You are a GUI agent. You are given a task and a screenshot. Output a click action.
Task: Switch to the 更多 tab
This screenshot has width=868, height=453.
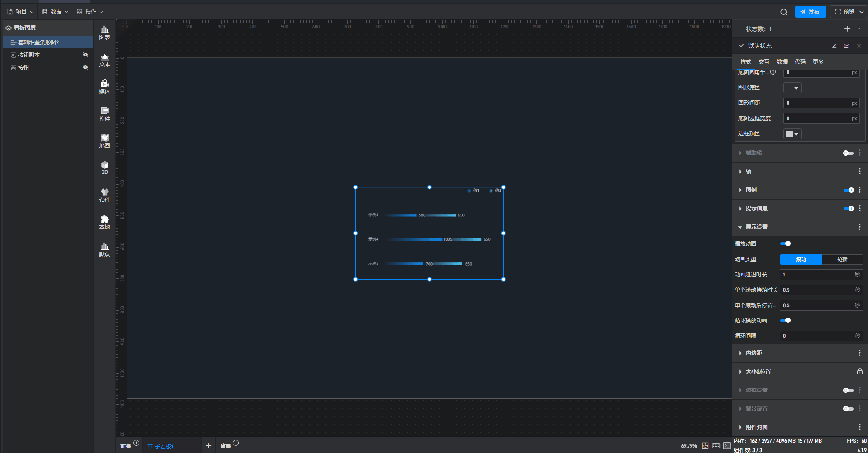[818, 62]
